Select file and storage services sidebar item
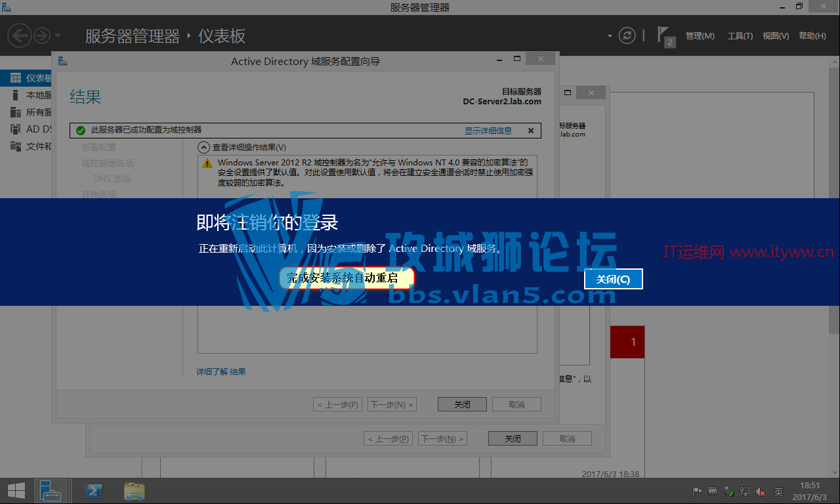The image size is (840, 504). 26,146
